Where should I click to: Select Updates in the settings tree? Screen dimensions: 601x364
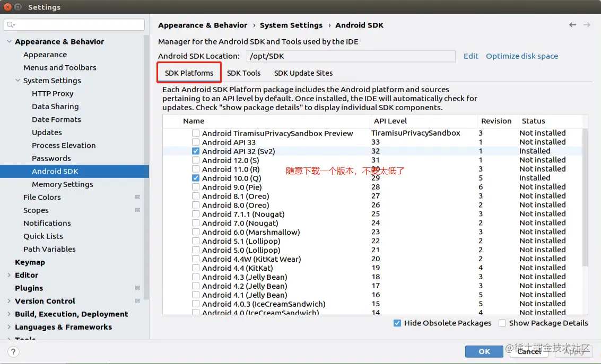click(x=47, y=132)
